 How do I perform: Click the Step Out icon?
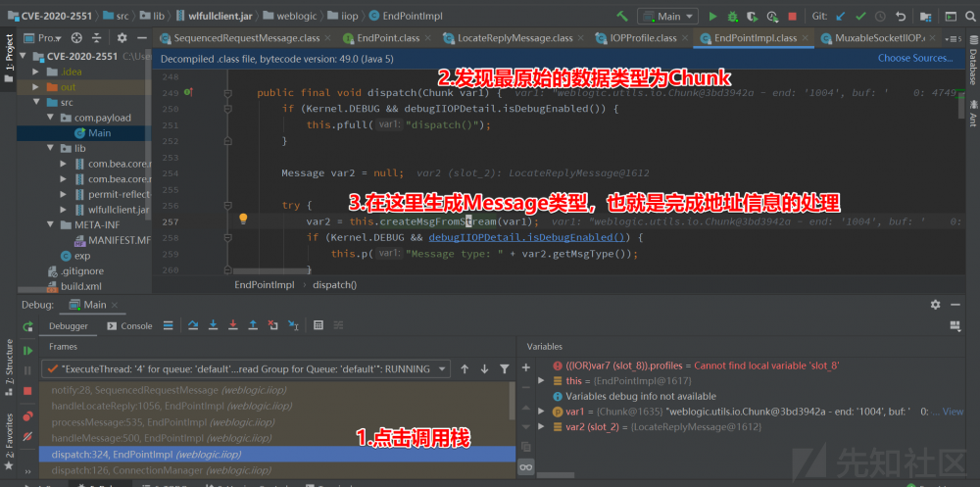253,325
